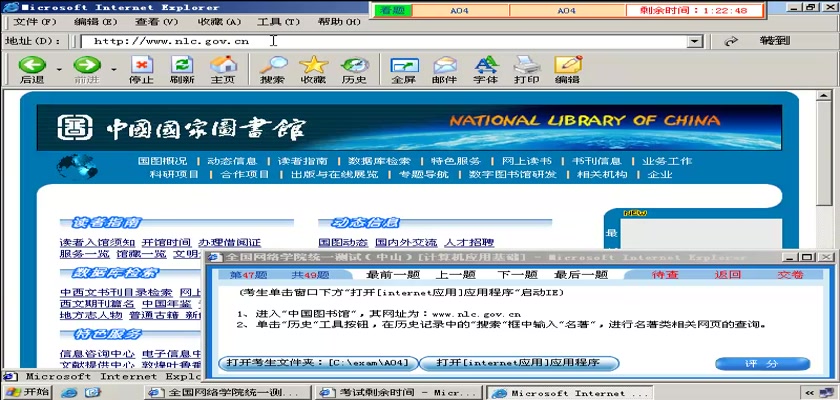Image resolution: width=840 pixels, height=400 pixels.
Task: Click the 读者入馆须知 link
Action: coord(98,243)
